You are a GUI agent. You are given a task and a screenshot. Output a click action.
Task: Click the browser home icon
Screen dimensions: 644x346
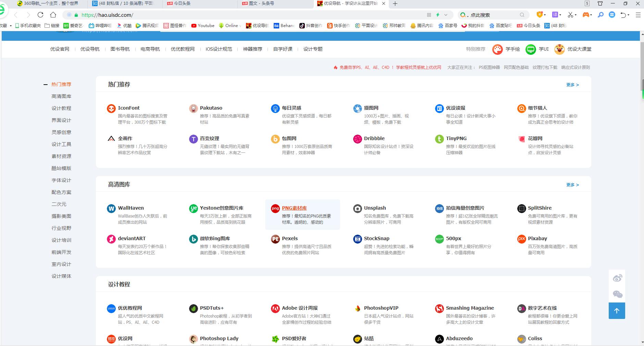tap(53, 15)
